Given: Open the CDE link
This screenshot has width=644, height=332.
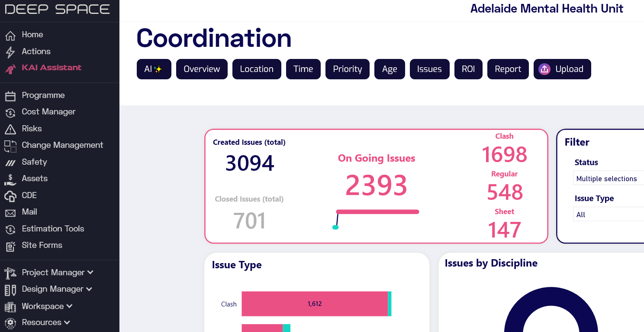Looking at the screenshot, I should 29,195.
